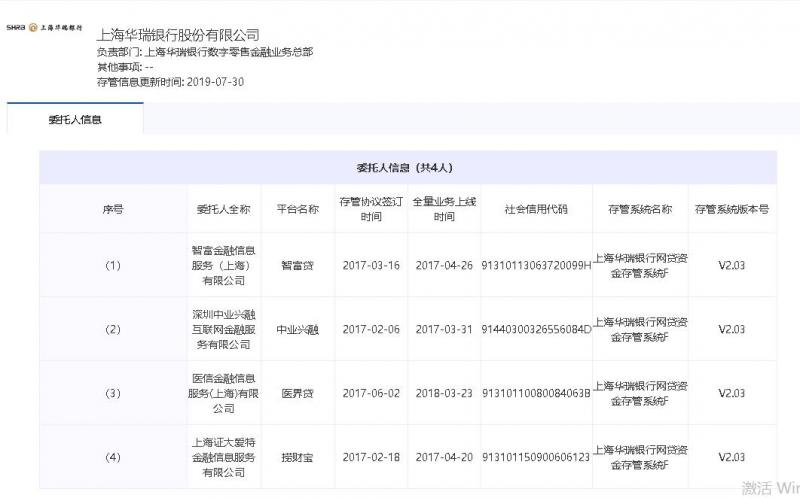Click the 社会信用代码 column header
This screenshot has width=800, height=498.
536,209
